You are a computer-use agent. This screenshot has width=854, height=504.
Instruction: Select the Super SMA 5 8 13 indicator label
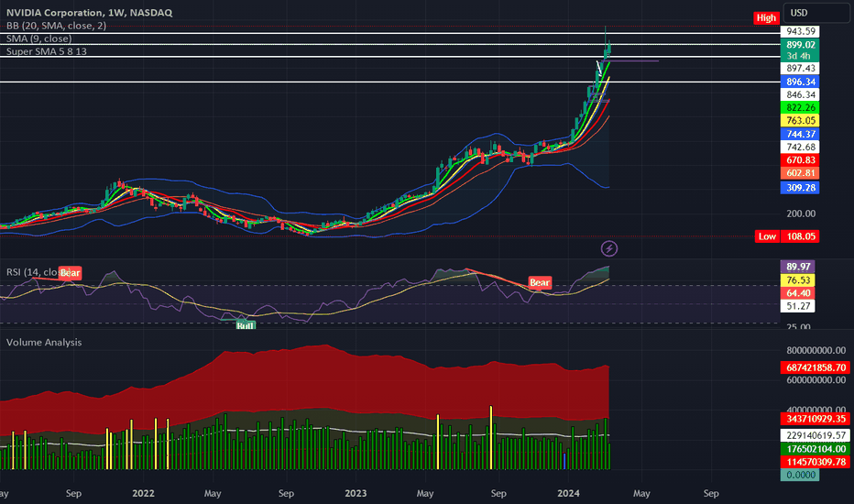[47, 51]
